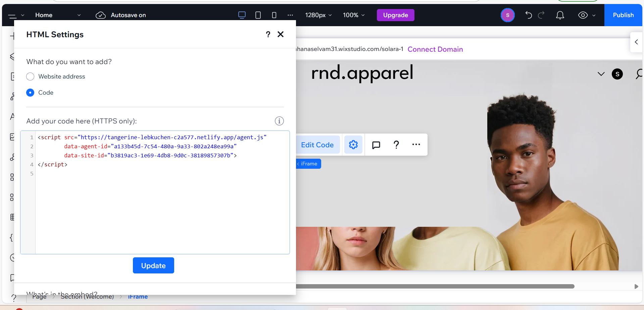The image size is (644, 310).
Task: Switch to desktop breakpoint view
Action: [x=242, y=15]
